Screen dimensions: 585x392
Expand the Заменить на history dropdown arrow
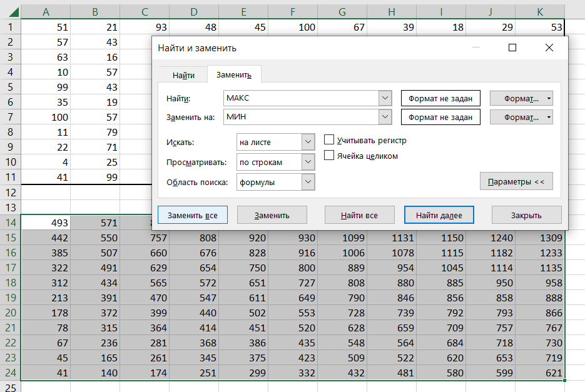pos(385,117)
